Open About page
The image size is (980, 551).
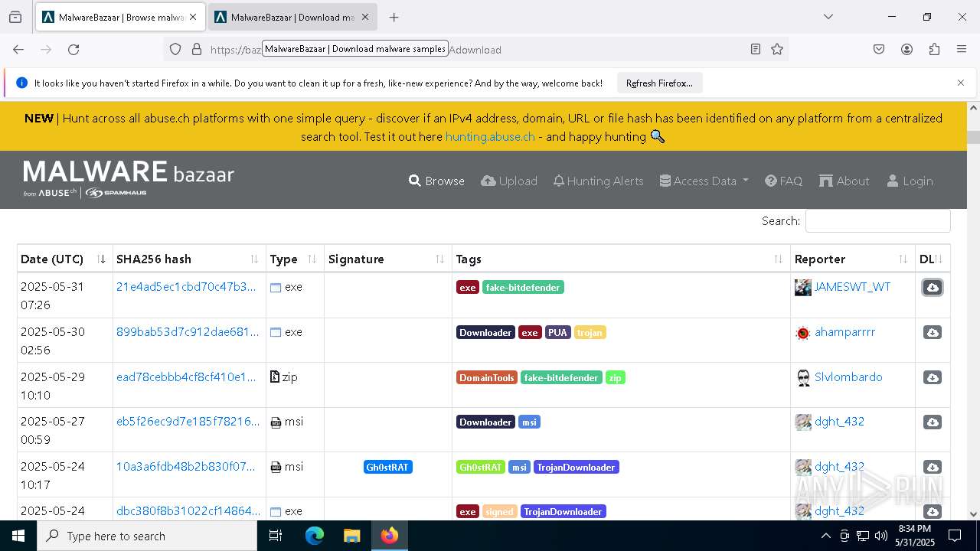point(844,181)
